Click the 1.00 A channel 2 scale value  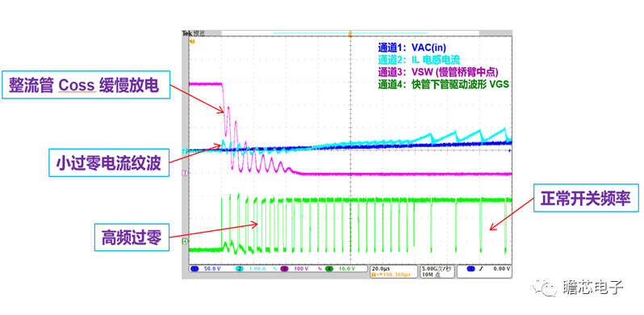tap(257, 268)
